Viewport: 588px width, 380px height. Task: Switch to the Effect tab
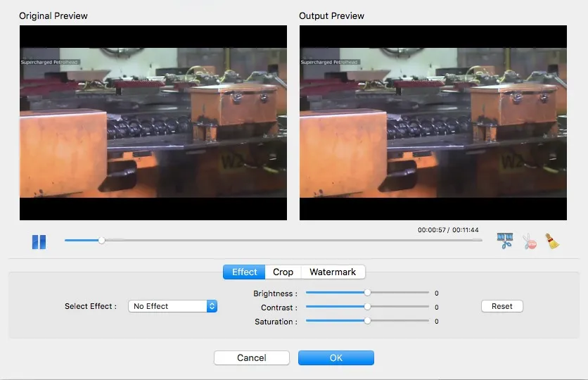pos(244,272)
